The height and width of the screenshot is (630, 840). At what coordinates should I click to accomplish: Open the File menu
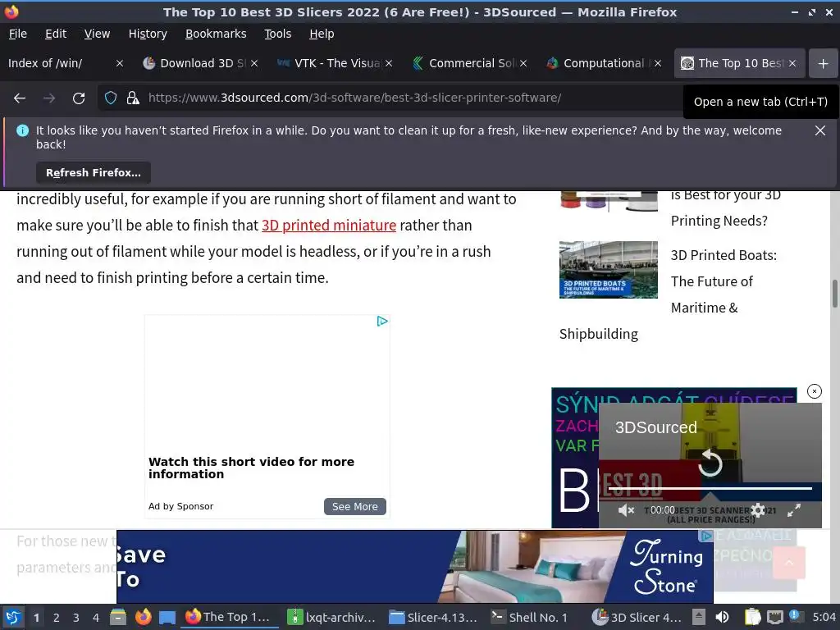[x=18, y=34]
